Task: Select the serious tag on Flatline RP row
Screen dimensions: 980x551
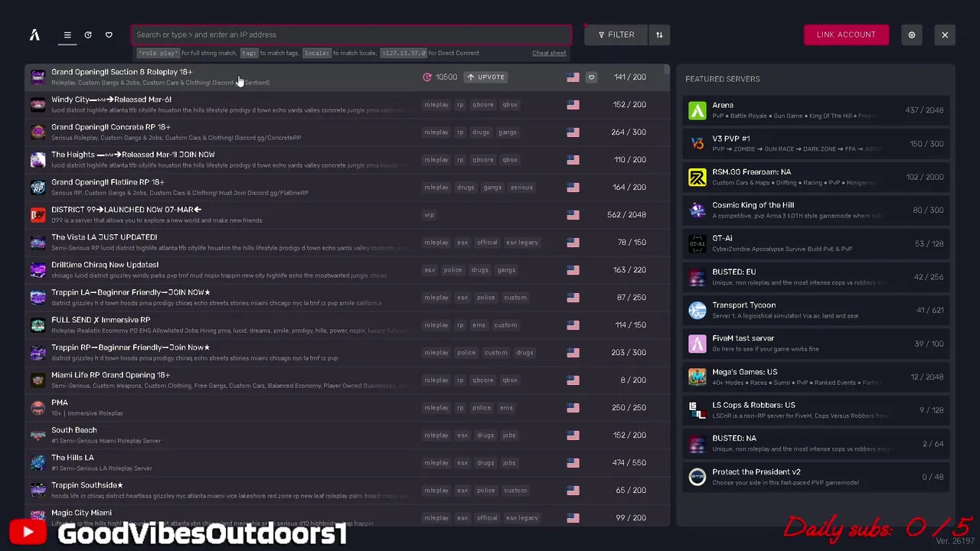Action: pos(521,187)
